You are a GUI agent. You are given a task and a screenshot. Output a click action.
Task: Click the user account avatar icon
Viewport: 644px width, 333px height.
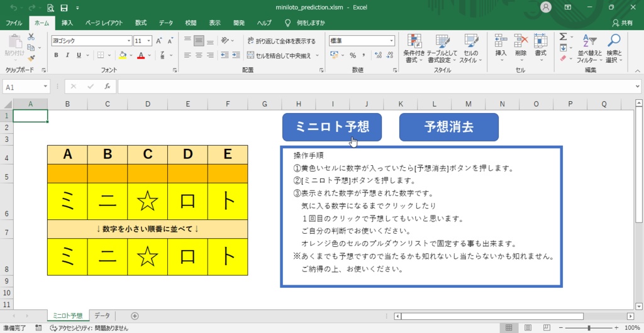(x=546, y=8)
